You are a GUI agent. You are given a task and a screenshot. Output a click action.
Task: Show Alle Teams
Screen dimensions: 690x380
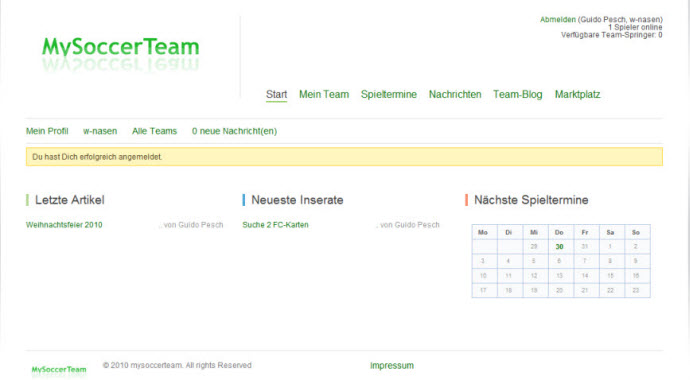(x=154, y=131)
